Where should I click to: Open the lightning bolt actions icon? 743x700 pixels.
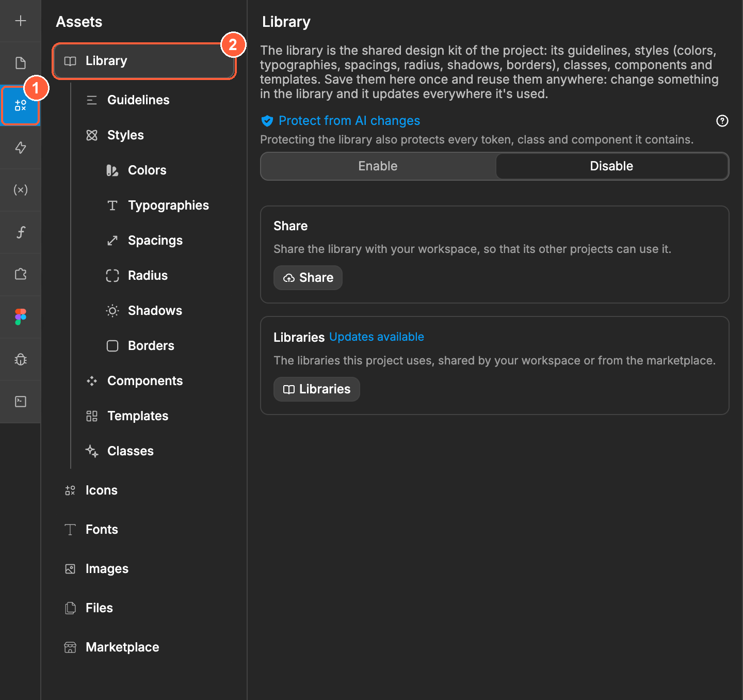click(x=21, y=148)
